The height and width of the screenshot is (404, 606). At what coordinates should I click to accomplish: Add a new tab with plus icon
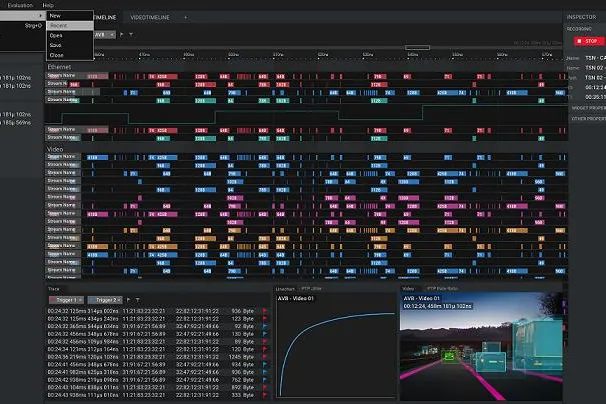coord(186,17)
